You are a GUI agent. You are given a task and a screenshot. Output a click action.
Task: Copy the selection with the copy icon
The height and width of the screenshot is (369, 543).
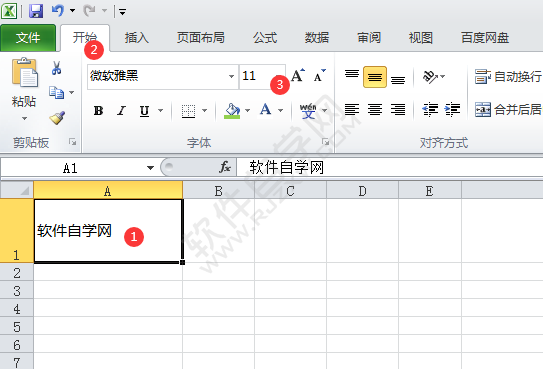pyautogui.click(x=56, y=92)
